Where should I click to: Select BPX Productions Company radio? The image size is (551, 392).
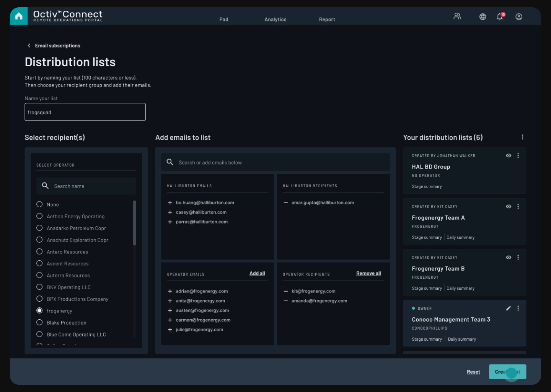click(x=39, y=299)
